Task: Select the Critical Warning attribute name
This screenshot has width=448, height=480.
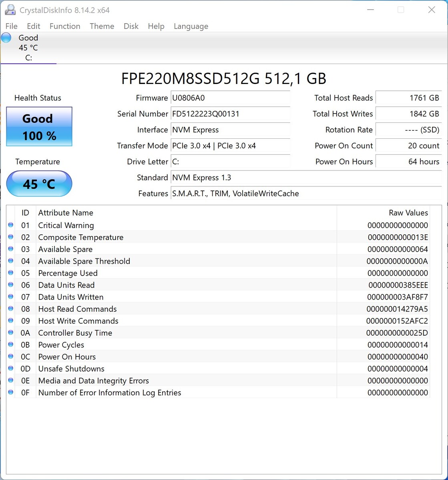Action: 66,226
